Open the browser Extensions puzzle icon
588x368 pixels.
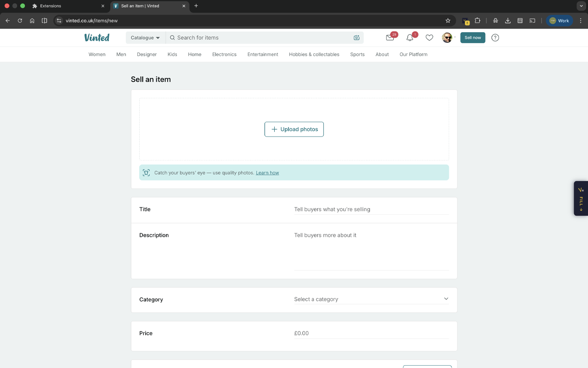(478, 20)
